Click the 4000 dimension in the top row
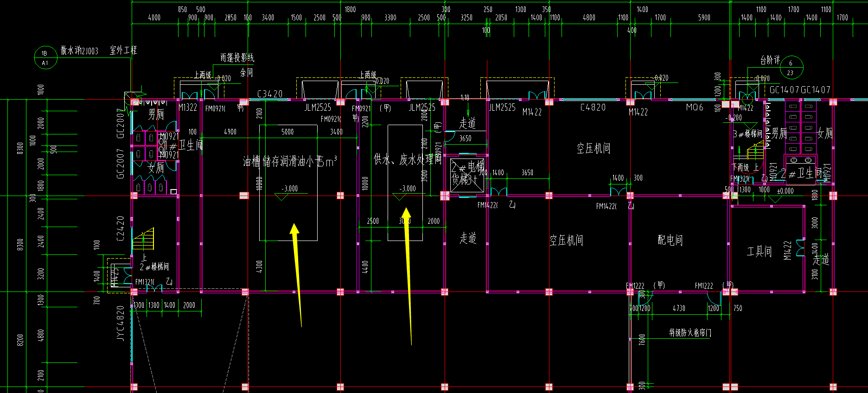 pyautogui.click(x=154, y=18)
